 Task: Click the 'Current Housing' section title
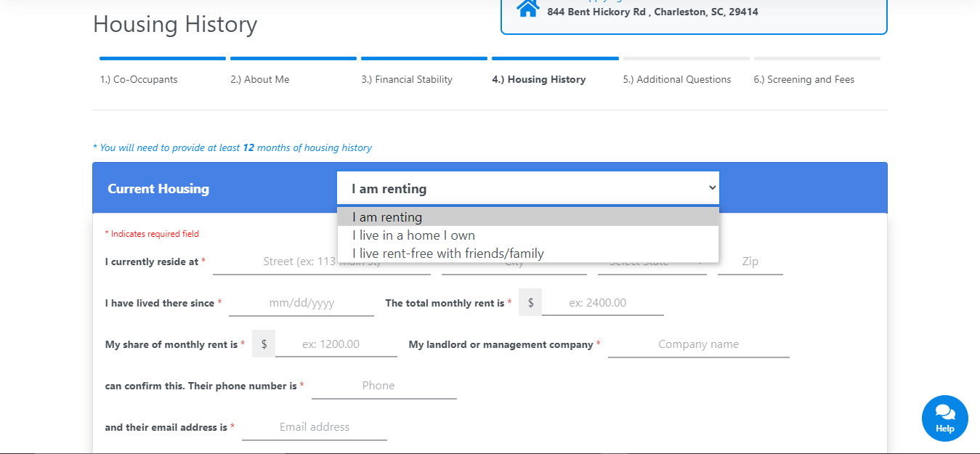[158, 189]
